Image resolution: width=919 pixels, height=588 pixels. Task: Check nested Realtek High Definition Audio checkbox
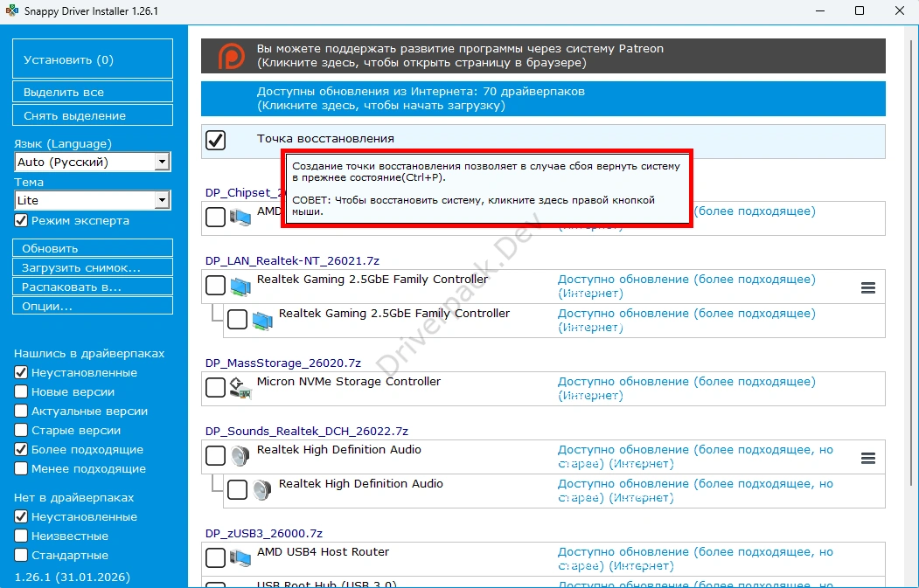pos(237,489)
